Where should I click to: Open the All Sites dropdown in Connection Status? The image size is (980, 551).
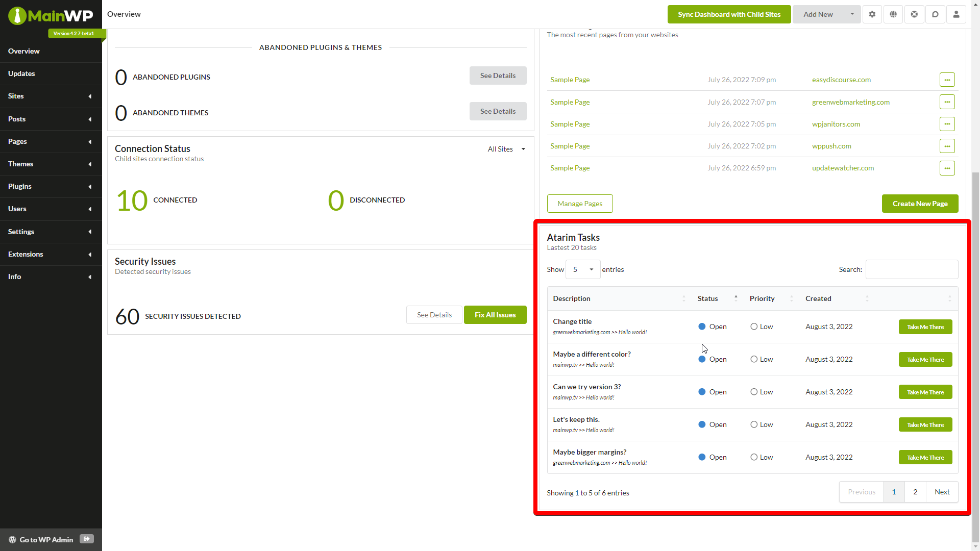pos(506,149)
